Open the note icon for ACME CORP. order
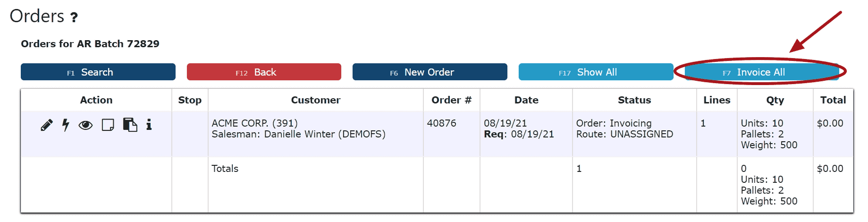The width and height of the screenshot is (868, 222). point(108,125)
